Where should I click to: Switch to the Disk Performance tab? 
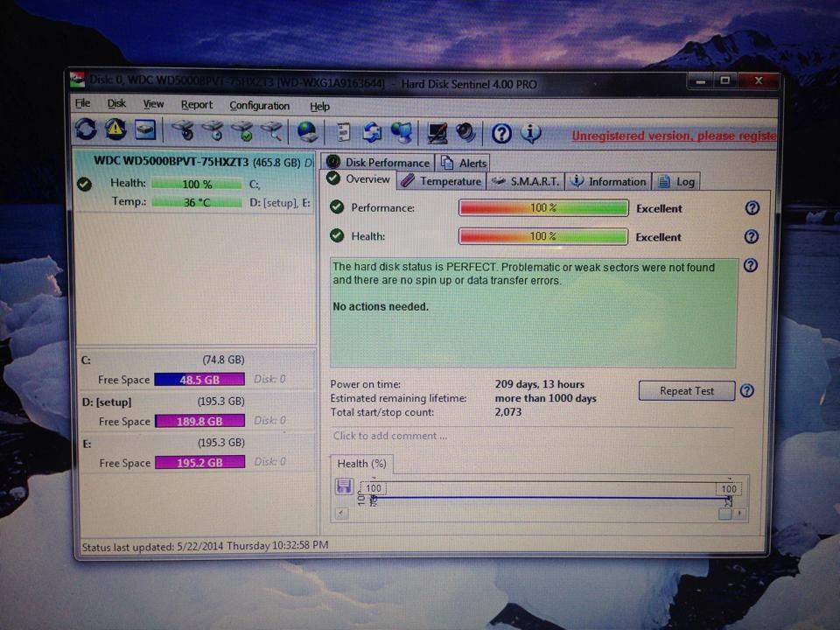click(378, 163)
